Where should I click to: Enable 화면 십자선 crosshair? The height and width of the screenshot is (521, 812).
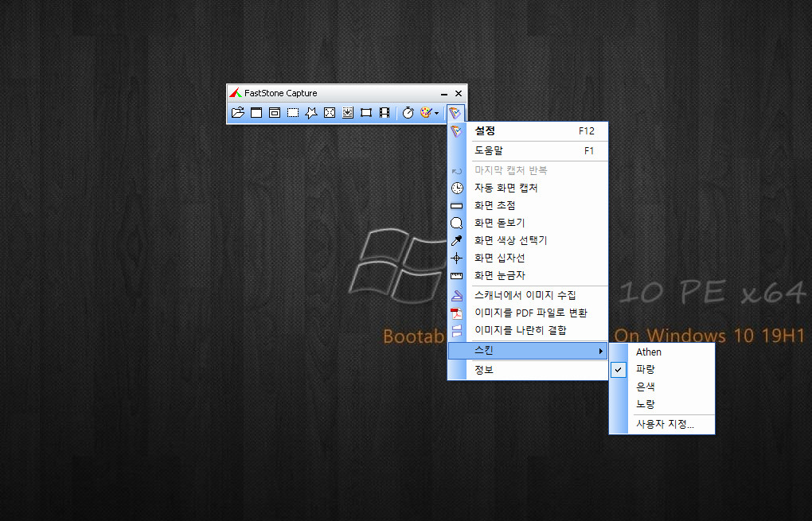529,259
